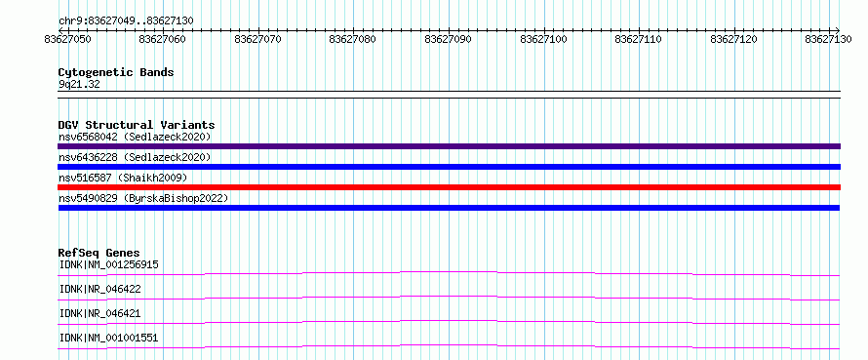This screenshot has height=360, width=868.
Task: Click the magenta IDNK|NR_046421 gene line
Action: click(x=449, y=322)
